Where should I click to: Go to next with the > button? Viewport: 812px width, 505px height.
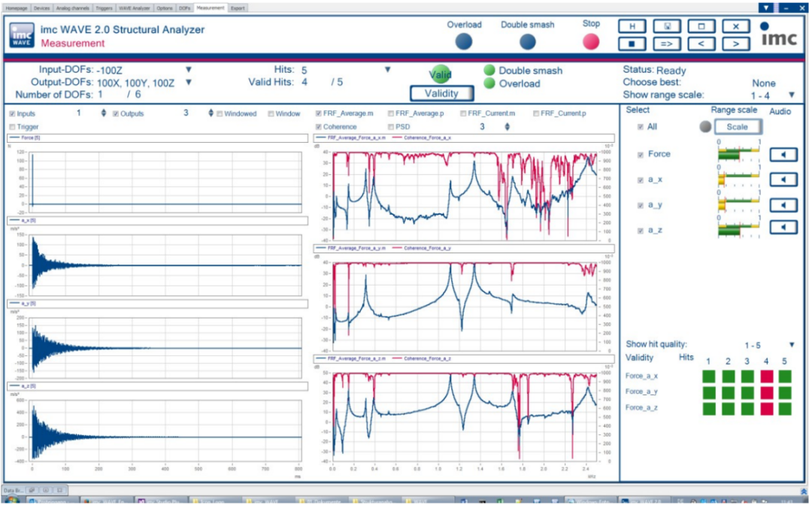(x=736, y=44)
